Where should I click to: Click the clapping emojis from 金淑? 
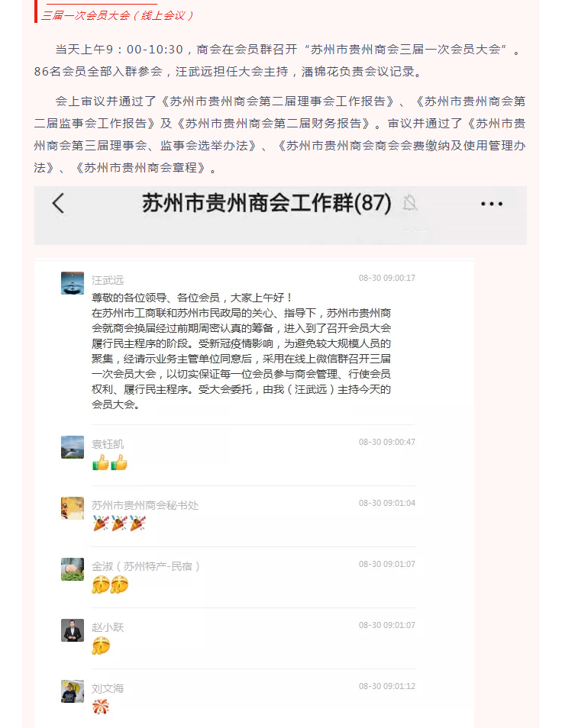[x=110, y=585]
